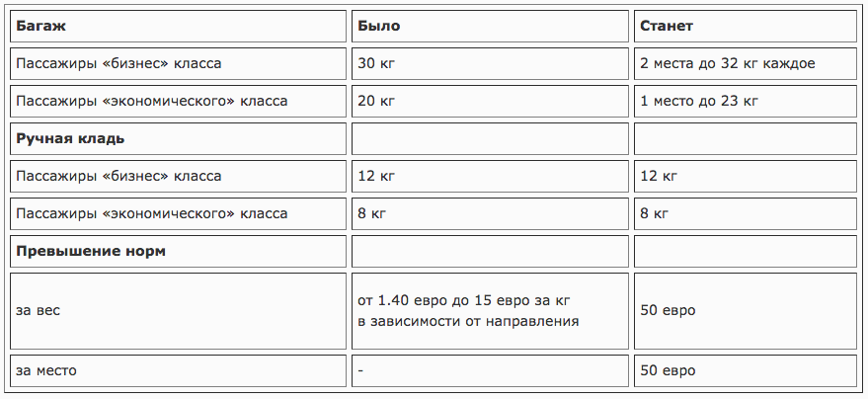
Task: Select the '20 кг' cell
Action: pyautogui.click(x=490, y=102)
